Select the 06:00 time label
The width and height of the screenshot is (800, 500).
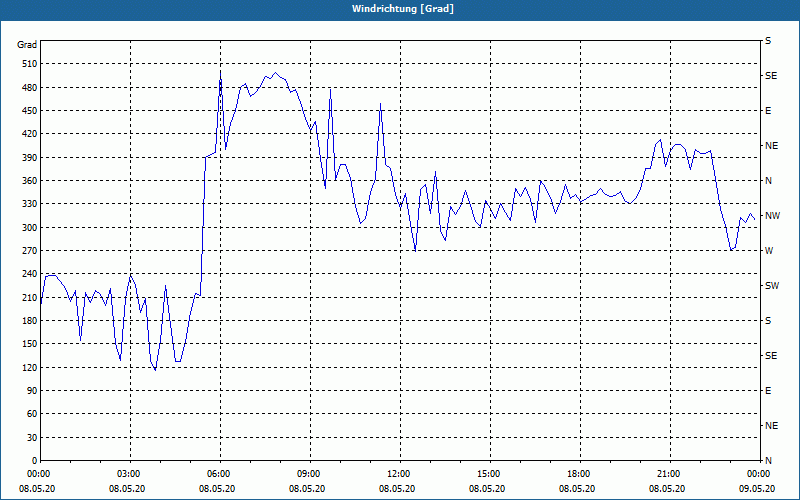coord(220,474)
